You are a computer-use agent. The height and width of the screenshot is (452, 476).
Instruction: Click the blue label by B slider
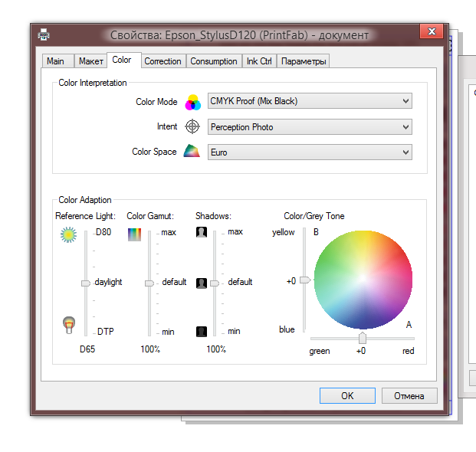coord(287,329)
